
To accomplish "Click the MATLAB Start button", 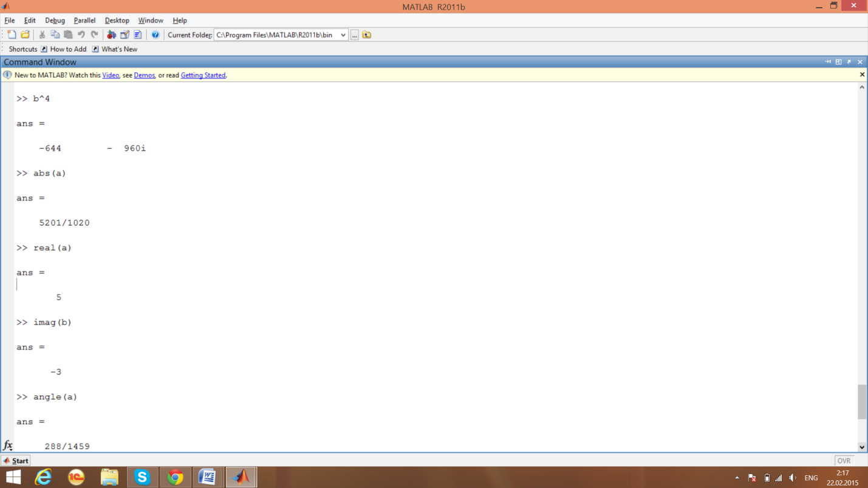I will [16, 461].
